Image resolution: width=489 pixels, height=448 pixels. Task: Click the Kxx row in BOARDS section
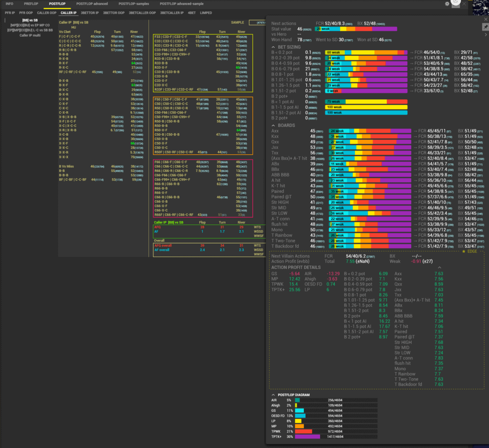click(377, 136)
